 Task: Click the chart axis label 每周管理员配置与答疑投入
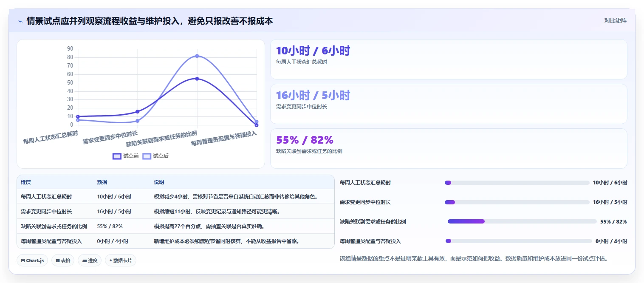[x=224, y=139]
